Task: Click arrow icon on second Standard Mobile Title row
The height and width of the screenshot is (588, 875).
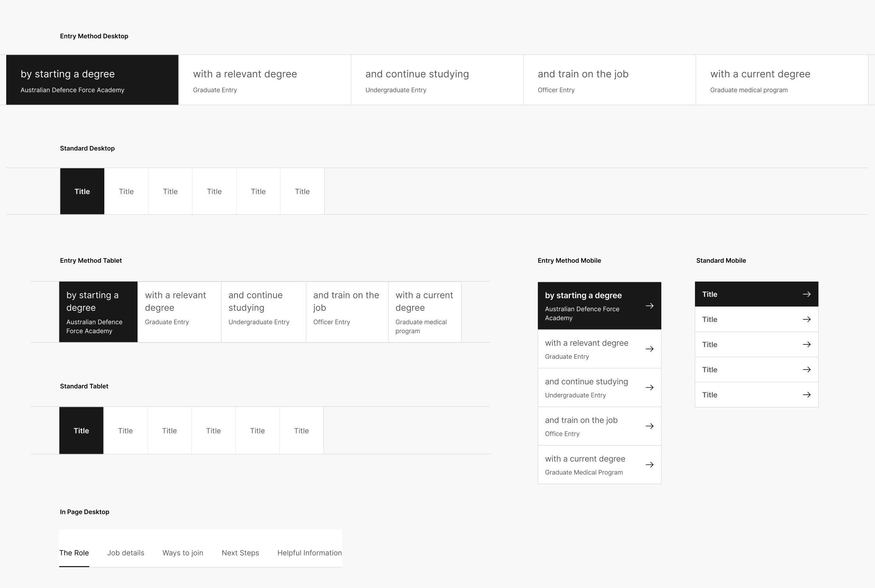Action: click(x=806, y=319)
